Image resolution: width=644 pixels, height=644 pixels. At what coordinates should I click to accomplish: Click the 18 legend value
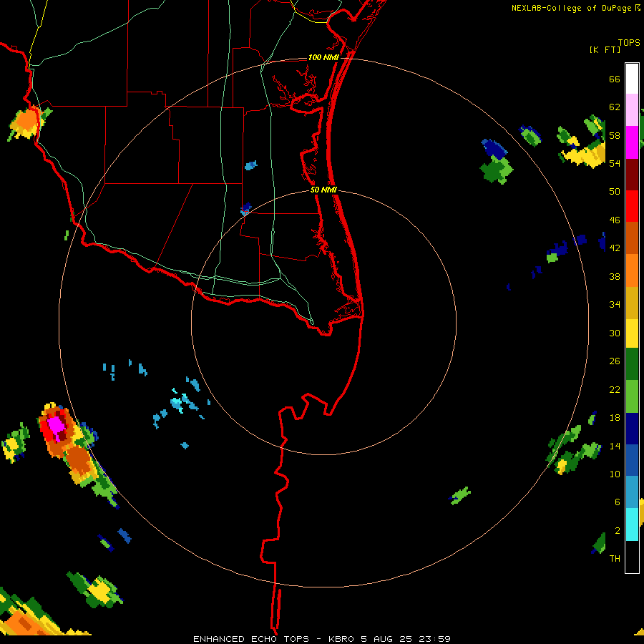[615, 418]
